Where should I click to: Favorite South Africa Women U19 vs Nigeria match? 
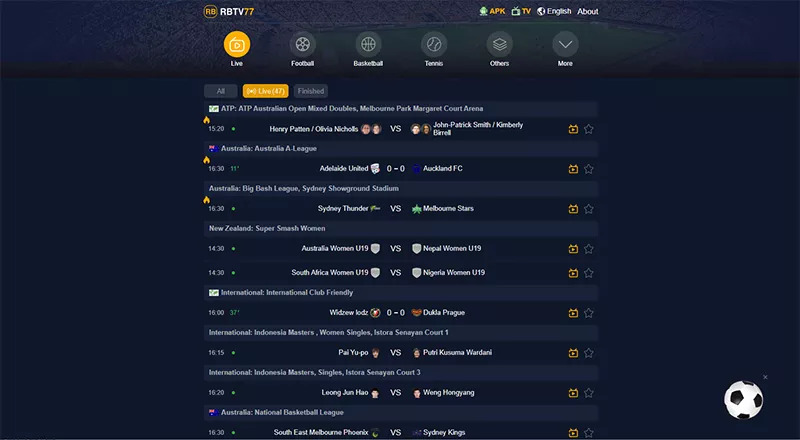[589, 273]
